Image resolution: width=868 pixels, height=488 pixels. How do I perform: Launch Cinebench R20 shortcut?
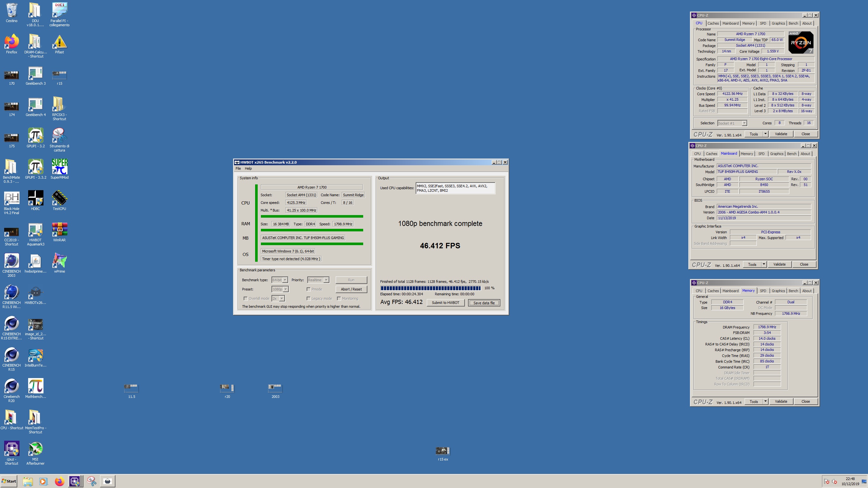tap(12, 391)
